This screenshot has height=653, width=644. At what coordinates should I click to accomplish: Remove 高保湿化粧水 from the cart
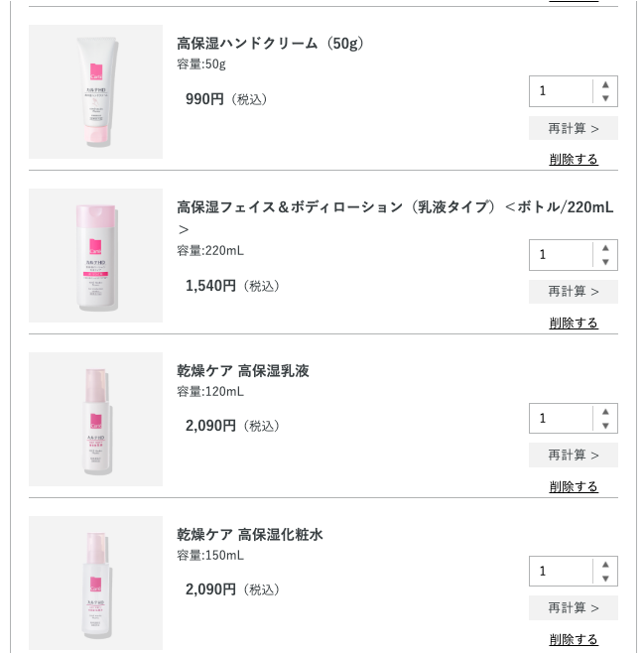coord(574,640)
